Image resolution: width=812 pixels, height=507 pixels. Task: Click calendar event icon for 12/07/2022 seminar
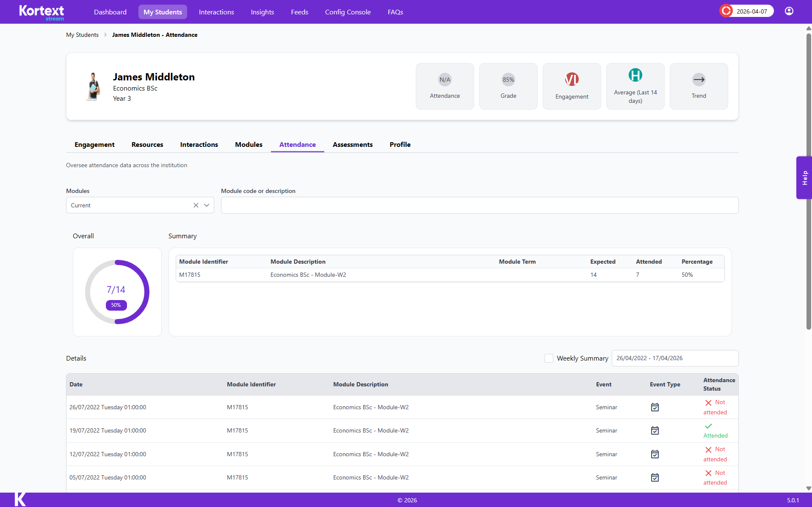click(x=655, y=454)
